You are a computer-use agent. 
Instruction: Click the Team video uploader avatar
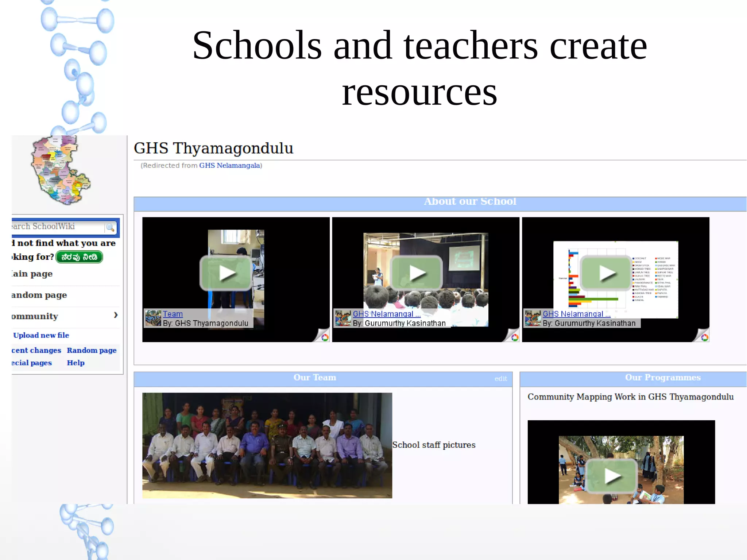pyautogui.click(x=153, y=318)
